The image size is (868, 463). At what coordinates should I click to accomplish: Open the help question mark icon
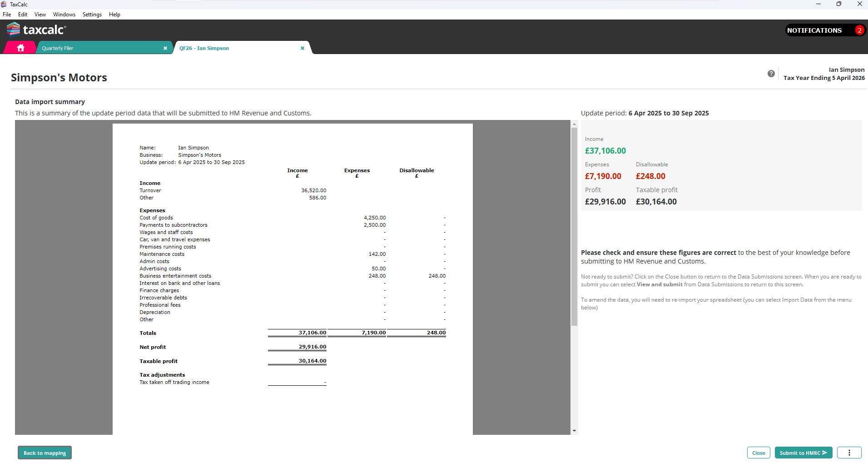coord(771,74)
